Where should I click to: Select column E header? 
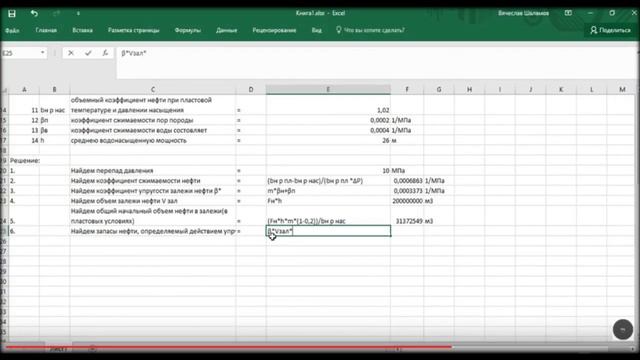[x=328, y=89]
